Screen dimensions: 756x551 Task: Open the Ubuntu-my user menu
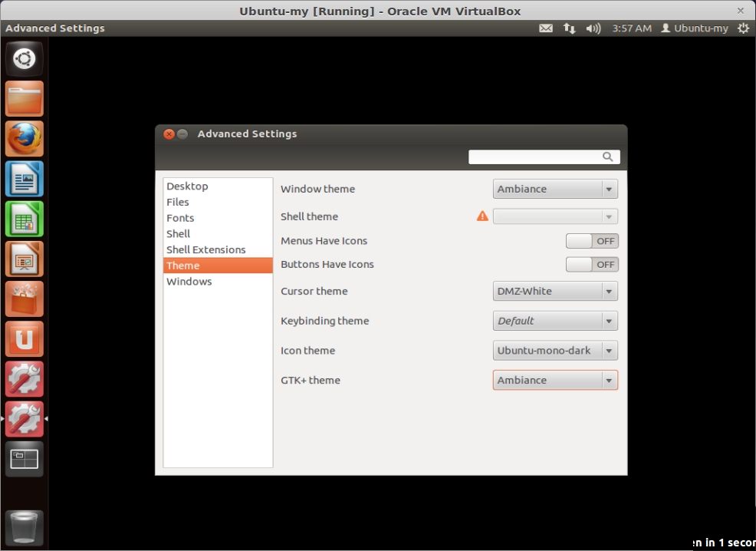click(x=695, y=28)
